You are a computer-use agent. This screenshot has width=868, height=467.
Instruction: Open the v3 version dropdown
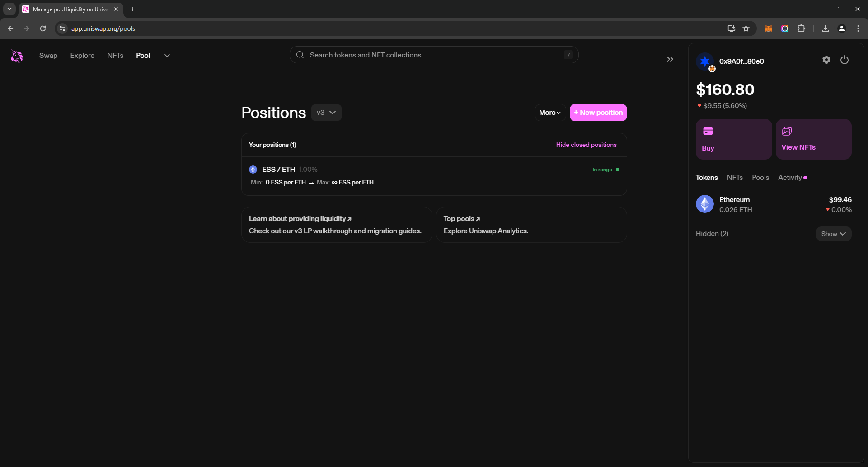click(326, 113)
